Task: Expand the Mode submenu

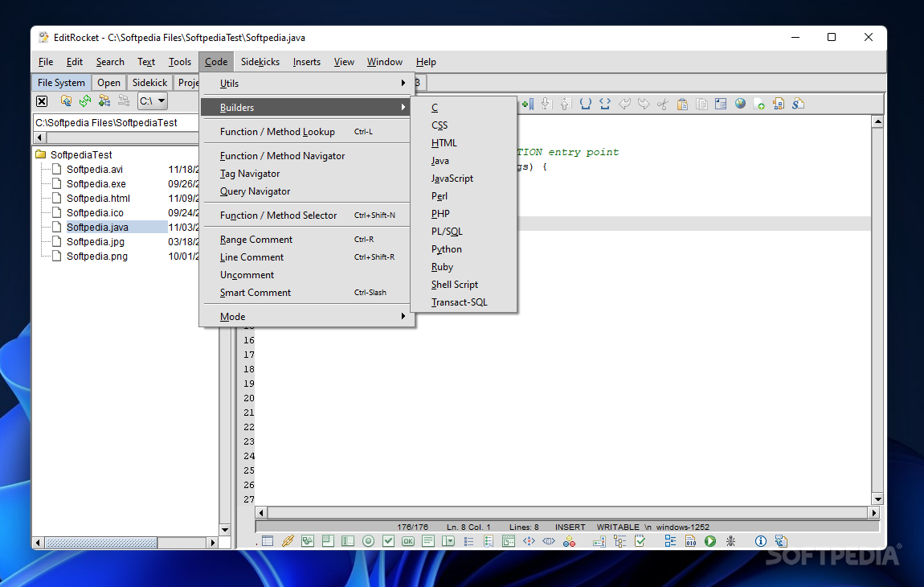Action: 306,317
